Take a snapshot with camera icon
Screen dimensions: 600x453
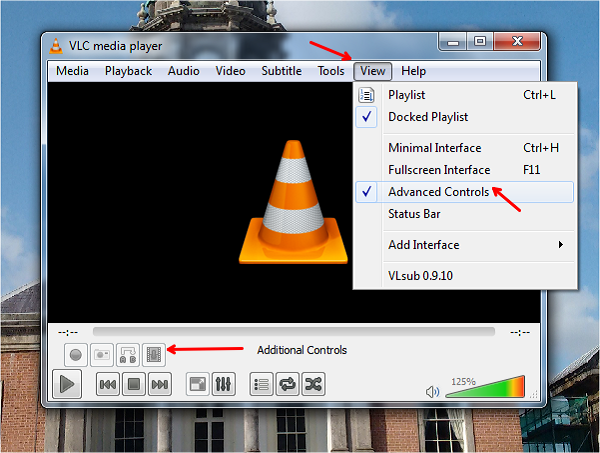pos(102,355)
